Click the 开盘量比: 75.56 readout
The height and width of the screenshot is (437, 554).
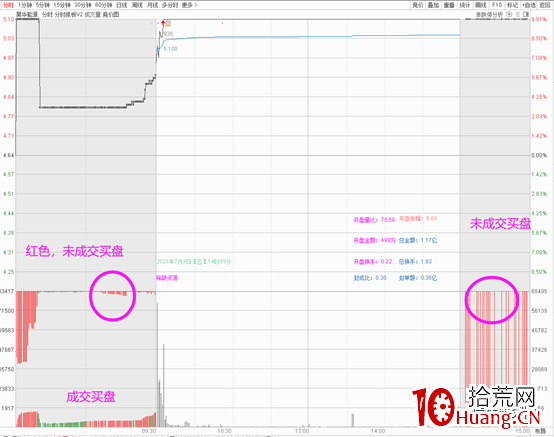[374, 220]
